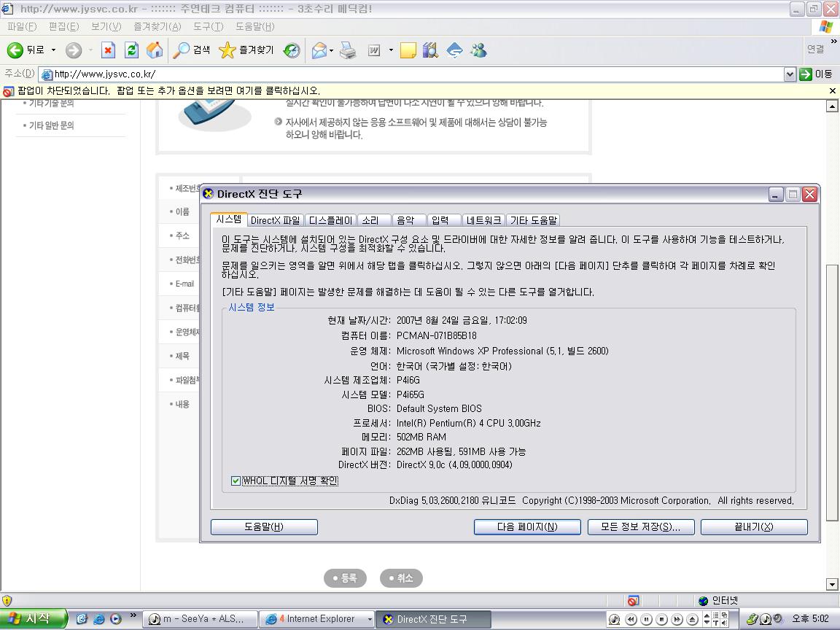
Task: Pause playback on taskbar media player
Action: coord(647,619)
